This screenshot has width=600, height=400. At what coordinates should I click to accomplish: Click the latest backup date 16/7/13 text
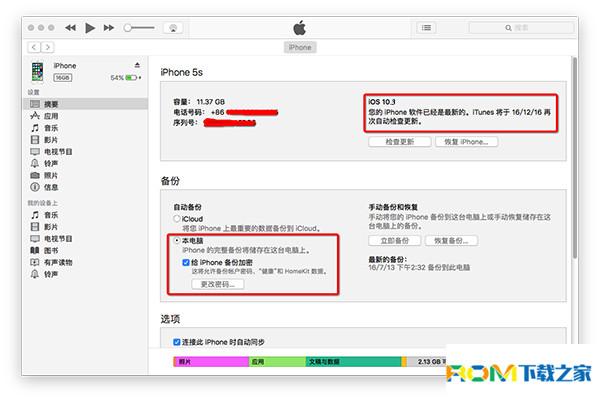(x=419, y=268)
